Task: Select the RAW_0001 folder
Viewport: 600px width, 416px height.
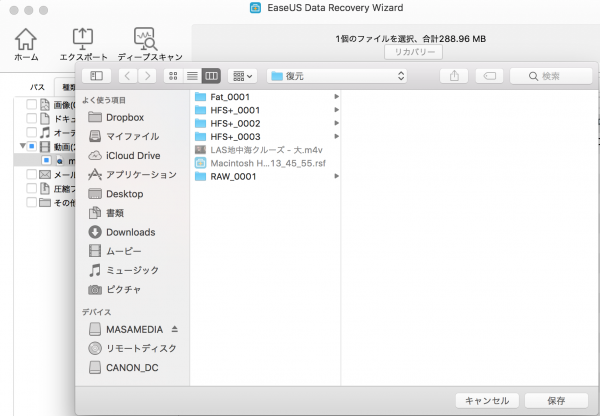Action: pyautogui.click(x=265, y=176)
